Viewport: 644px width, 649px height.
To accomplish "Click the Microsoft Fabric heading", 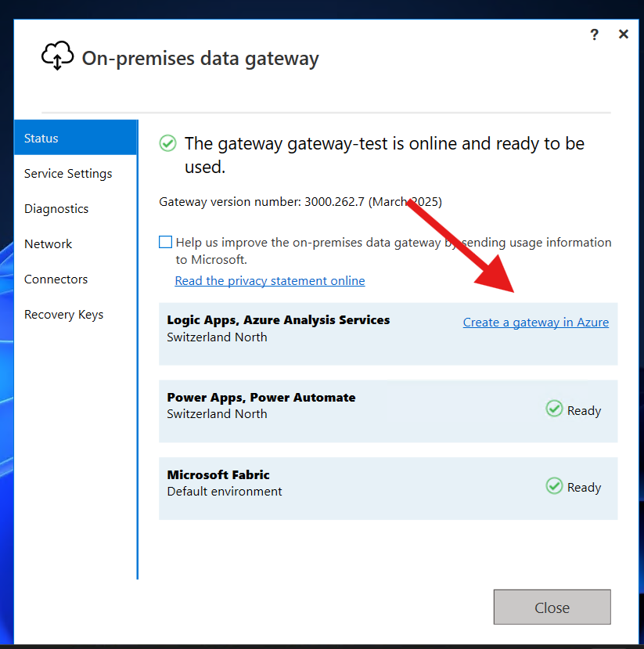I will (218, 474).
